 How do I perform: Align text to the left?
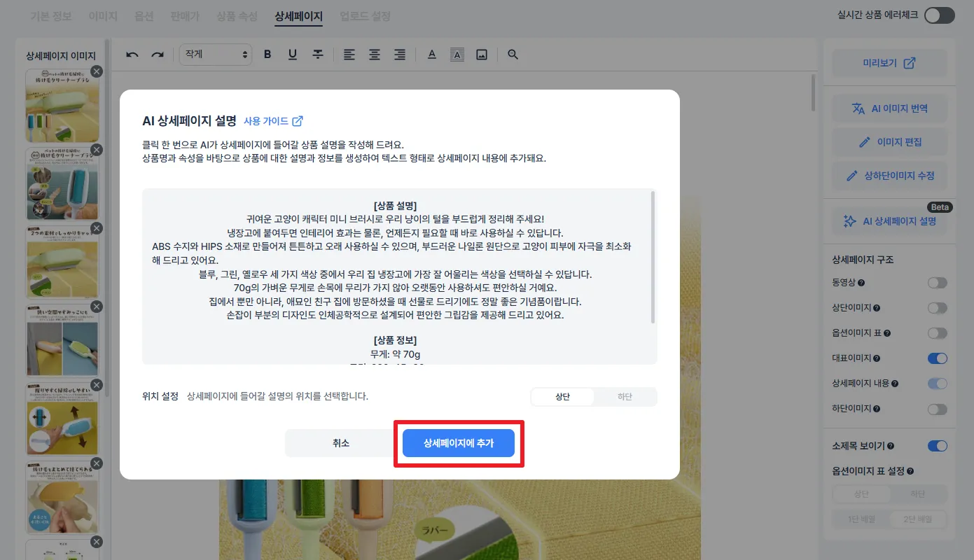(x=349, y=55)
